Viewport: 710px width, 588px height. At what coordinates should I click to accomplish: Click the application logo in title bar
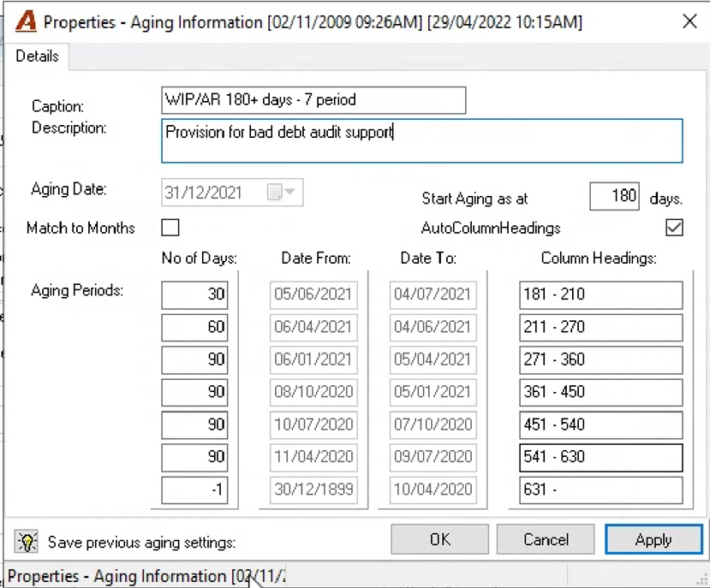pos(26,21)
